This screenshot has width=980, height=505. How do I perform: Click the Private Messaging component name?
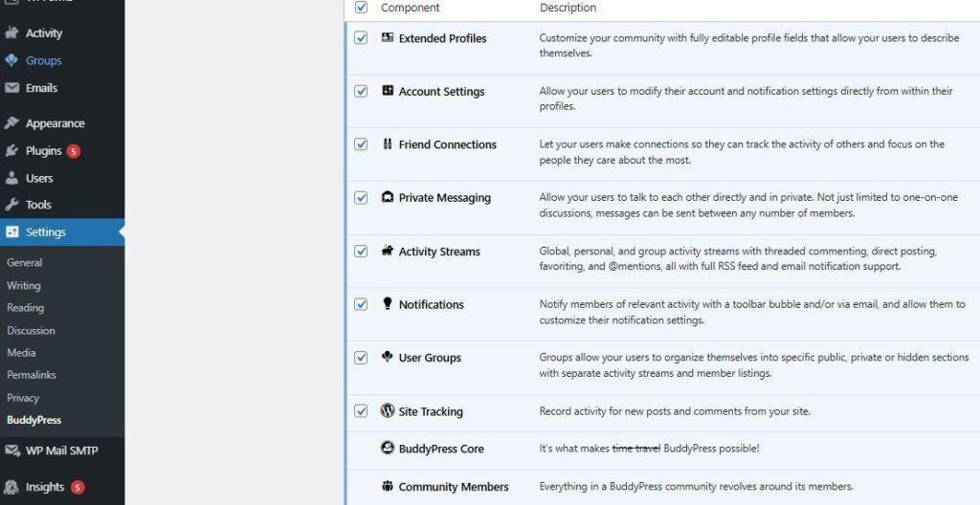pyautogui.click(x=445, y=198)
